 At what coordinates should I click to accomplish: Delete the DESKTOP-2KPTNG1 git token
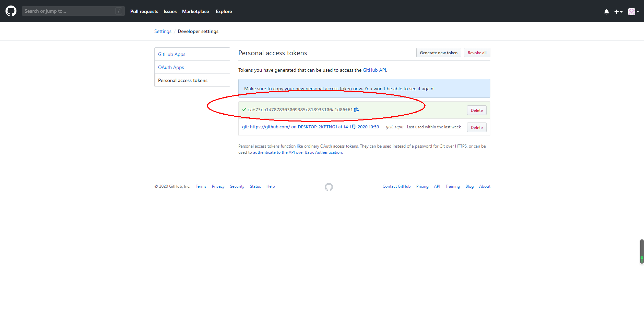point(477,127)
